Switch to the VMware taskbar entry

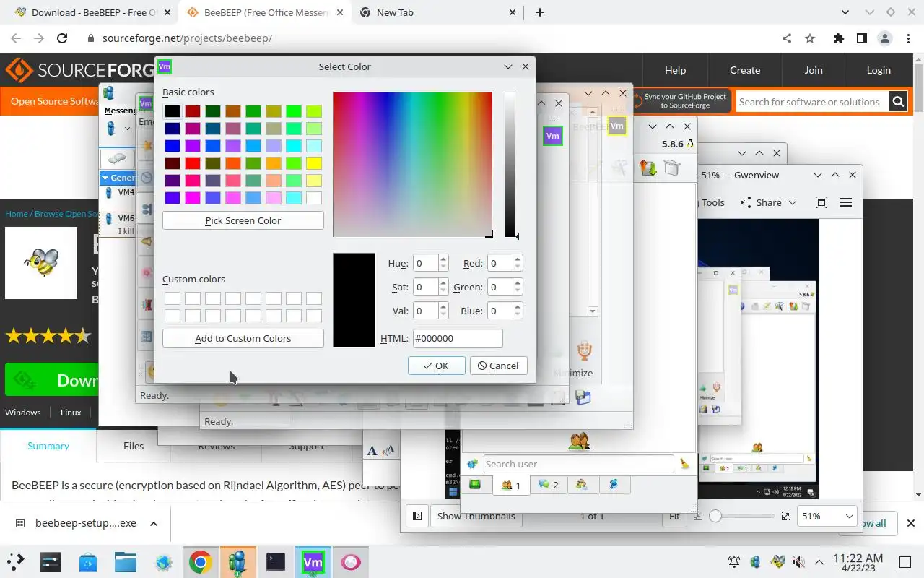point(313,561)
